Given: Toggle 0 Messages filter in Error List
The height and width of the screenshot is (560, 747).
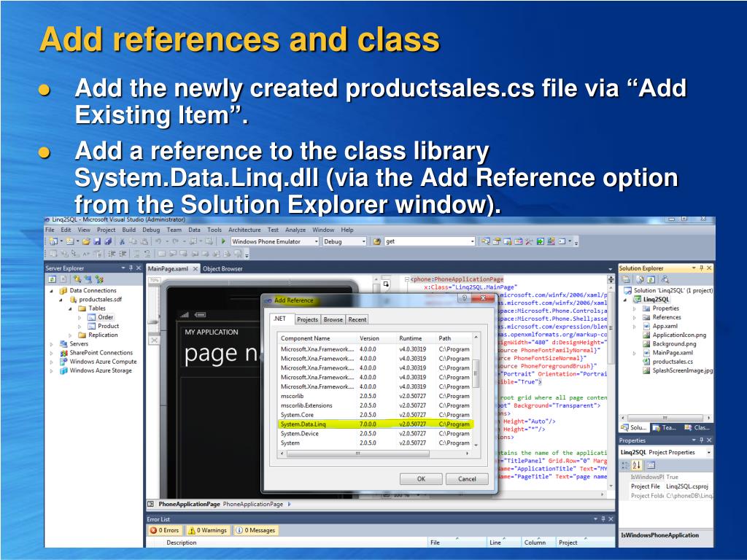Looking at the screenshot, I should [x=256, y=530].
